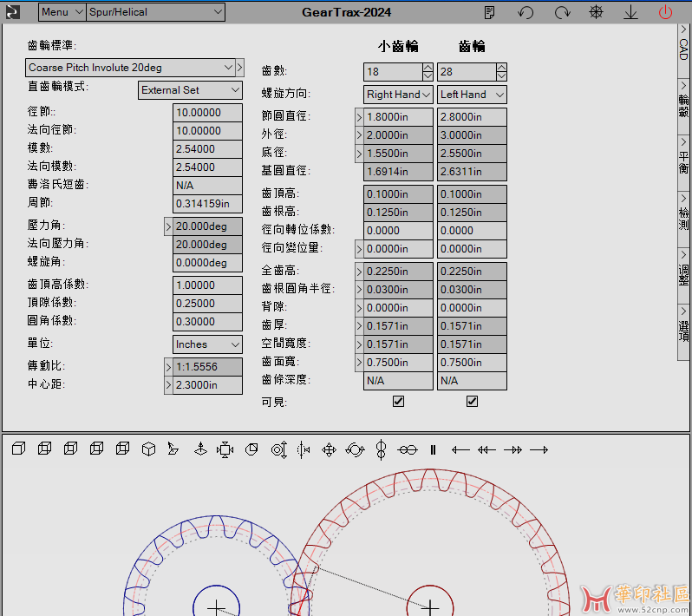Viewport: 692px width, 616px height.
Task: Click the redo arrow icon
Action: coord(562,12)
